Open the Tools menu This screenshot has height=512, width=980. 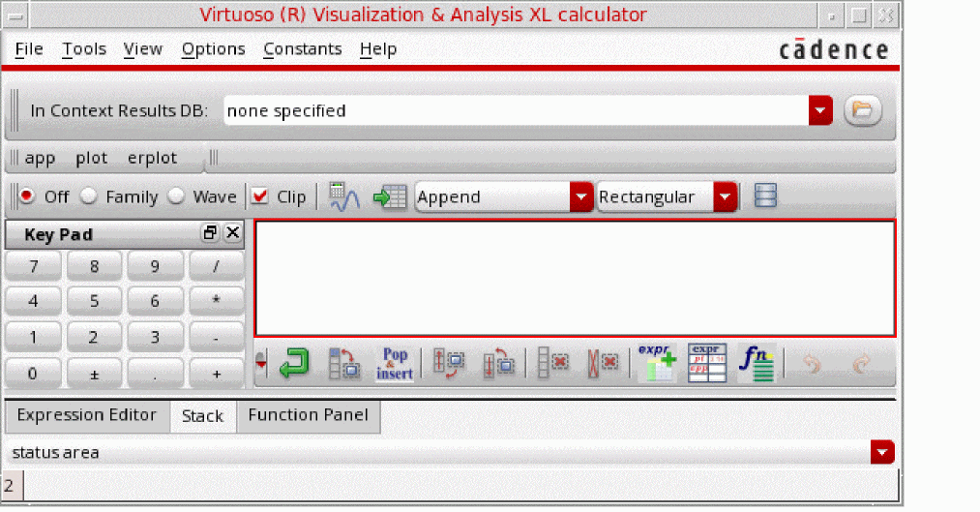point(84,49)
